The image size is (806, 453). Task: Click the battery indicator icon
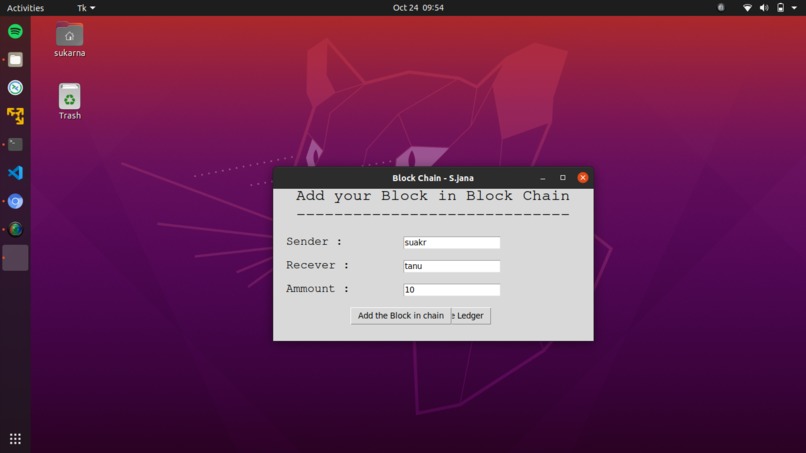780,8
